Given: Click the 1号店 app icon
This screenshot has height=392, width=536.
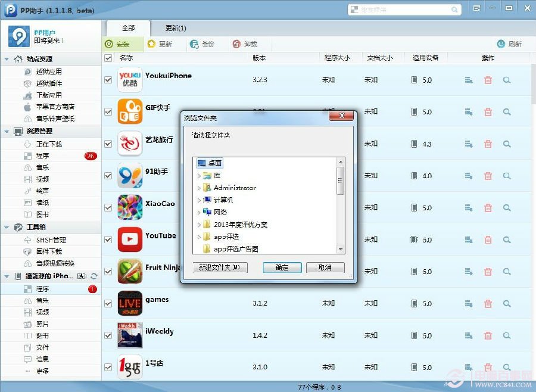Looking at the screenshot, I should [x=130, y=367].
